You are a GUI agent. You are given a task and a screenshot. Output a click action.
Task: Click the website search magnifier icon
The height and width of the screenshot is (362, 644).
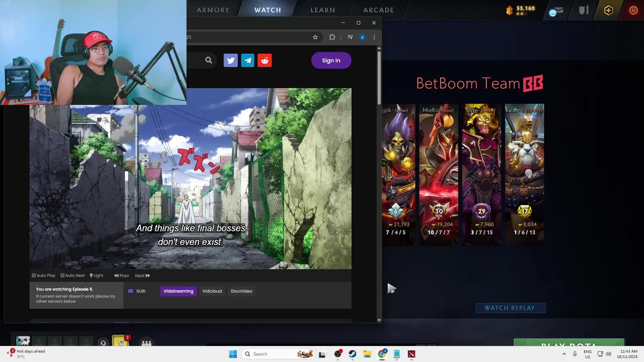click(x=209, y=60)
